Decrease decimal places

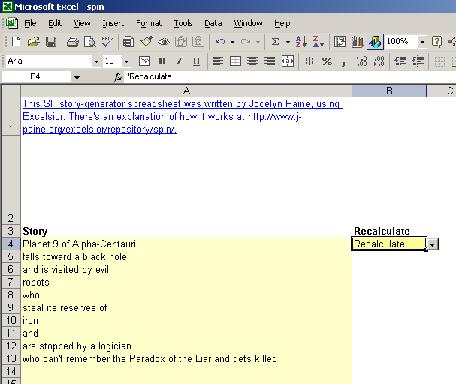pos(379,61)
